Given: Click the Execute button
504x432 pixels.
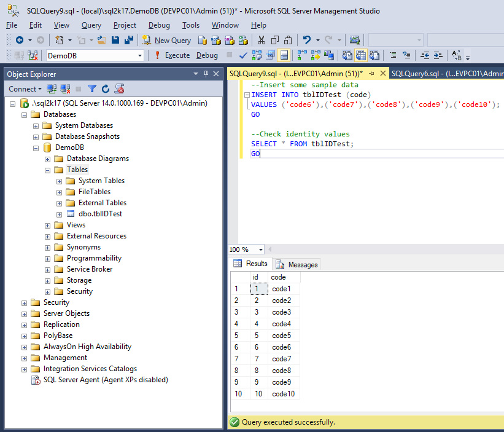Looking at the screenshot, I should point(173,55).
